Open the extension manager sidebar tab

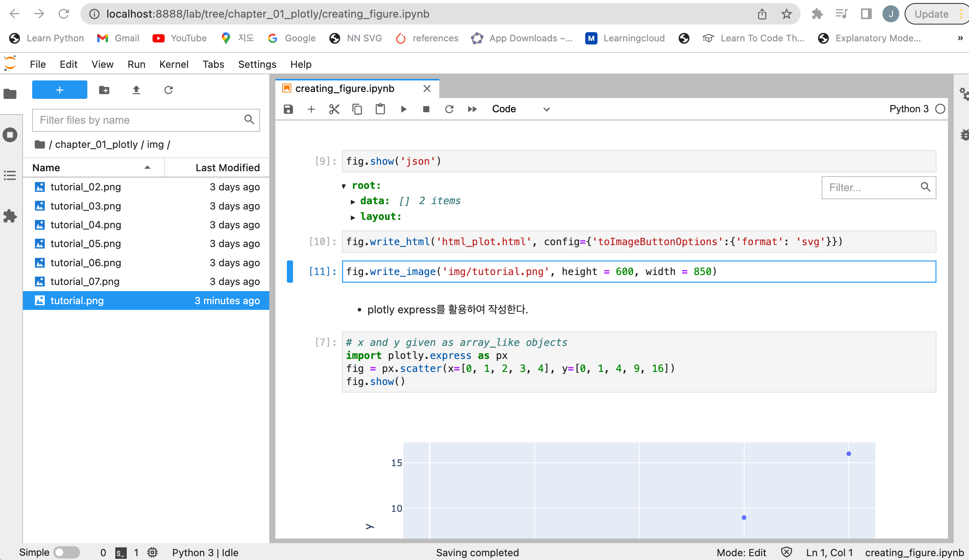(x=10, y=216)
